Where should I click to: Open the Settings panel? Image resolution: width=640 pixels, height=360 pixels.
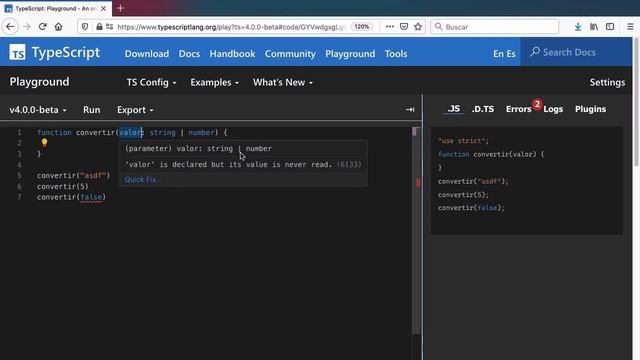click(x=607, y=82)
